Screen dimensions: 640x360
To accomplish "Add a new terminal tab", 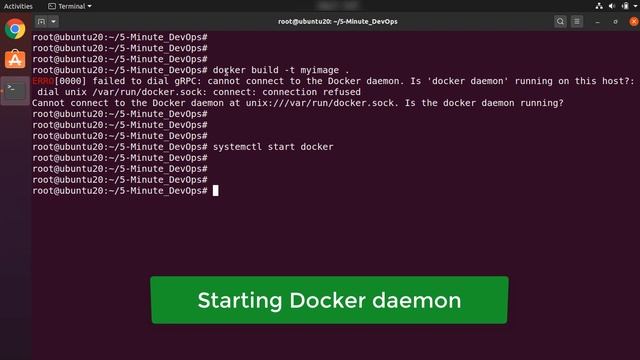I will (41, 21).
